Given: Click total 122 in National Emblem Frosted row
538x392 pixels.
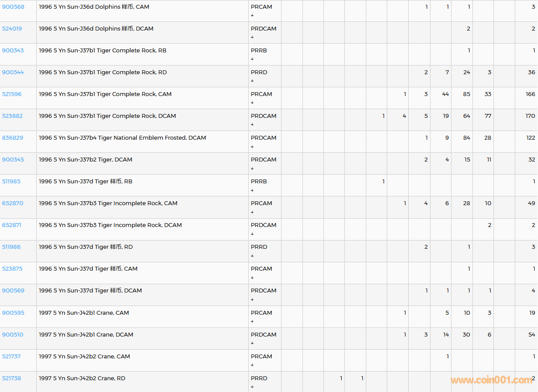Looking at the screenshot, I should point(530,138).
